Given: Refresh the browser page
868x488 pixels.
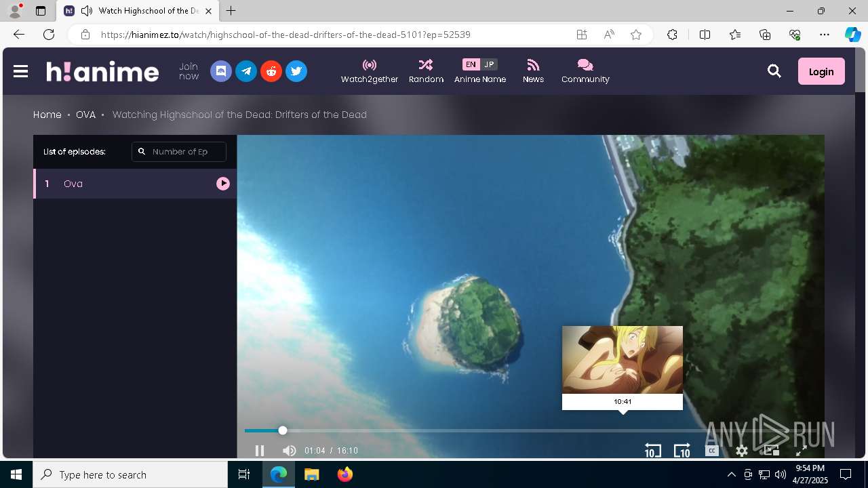Looking at the screenshot, I should tap(49, 35).
